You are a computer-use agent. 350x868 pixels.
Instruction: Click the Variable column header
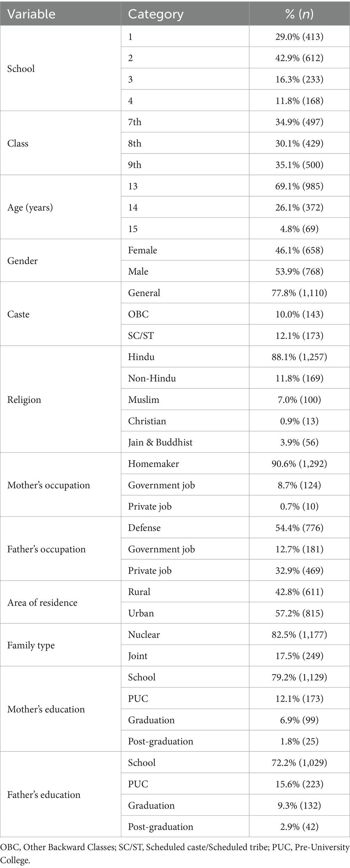(31, 14)
